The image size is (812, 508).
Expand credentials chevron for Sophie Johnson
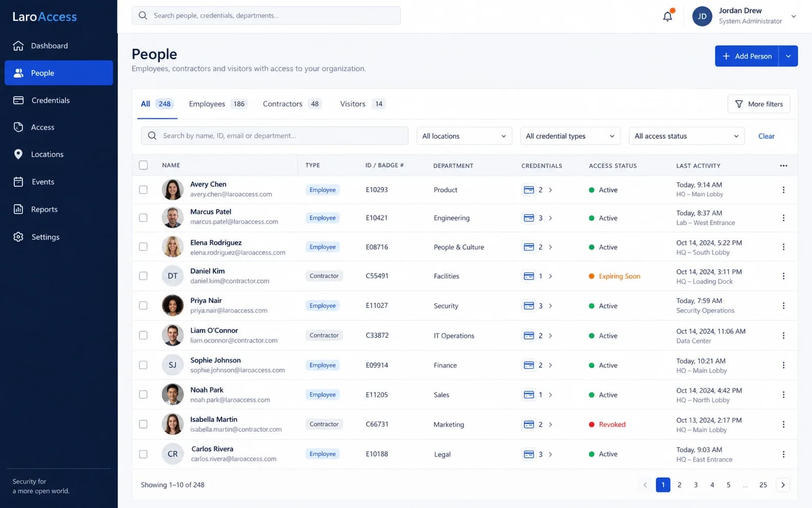(x=550, y=366)
